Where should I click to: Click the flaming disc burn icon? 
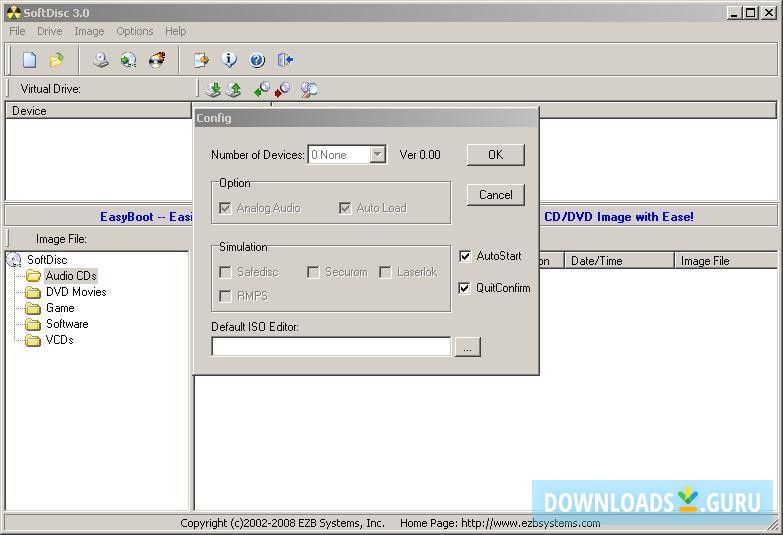tap(157, 60)
